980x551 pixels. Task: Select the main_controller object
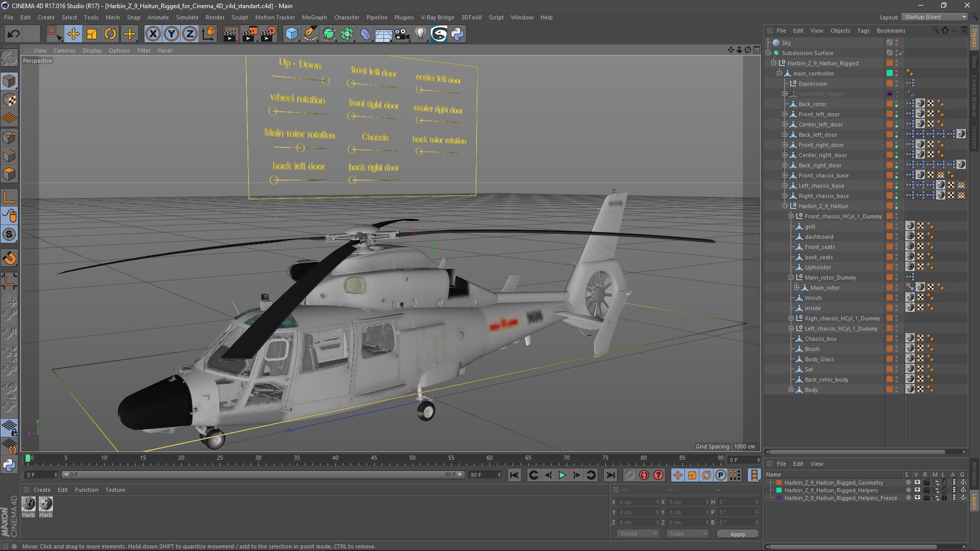813,73
